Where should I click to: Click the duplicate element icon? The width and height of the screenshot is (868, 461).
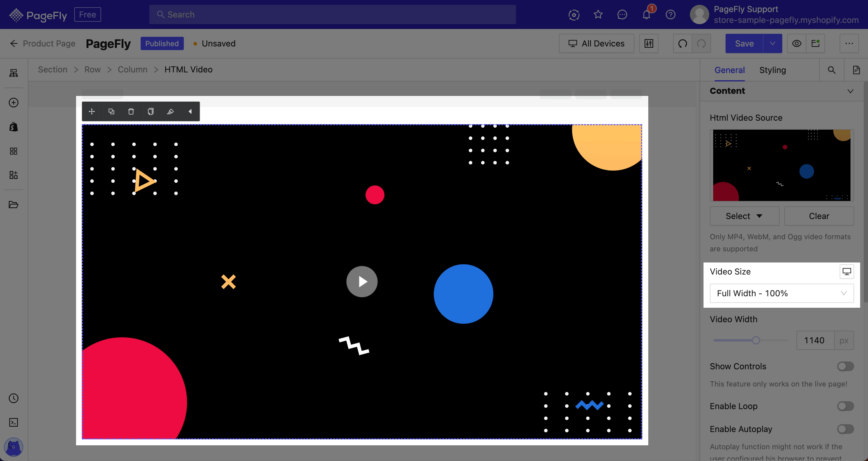(111, 111)
